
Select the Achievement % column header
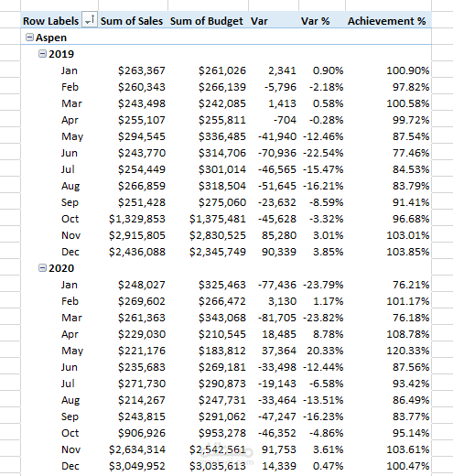[387, 21]
